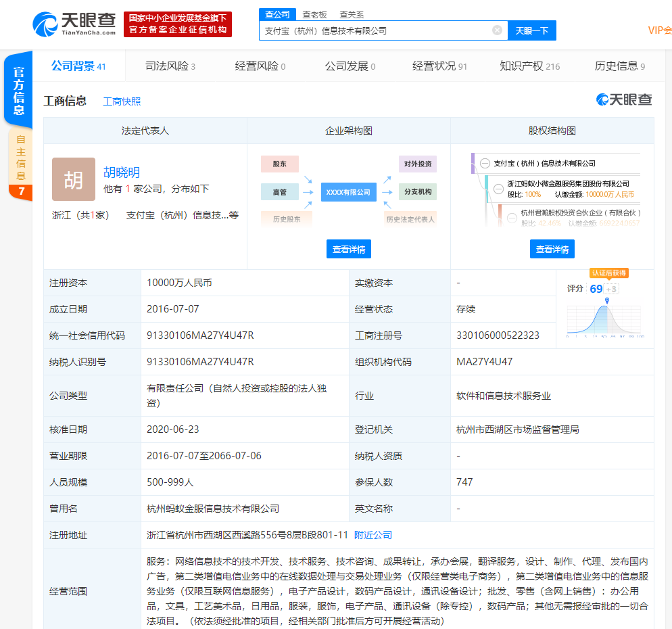Click the 法定代表人 column header

145,131
